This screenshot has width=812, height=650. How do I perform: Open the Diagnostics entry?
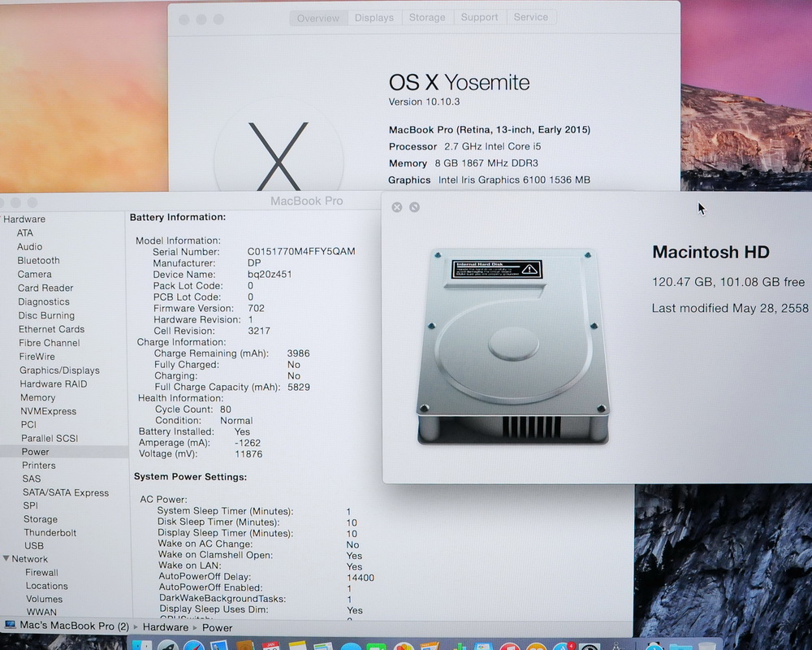coord(44,301)
